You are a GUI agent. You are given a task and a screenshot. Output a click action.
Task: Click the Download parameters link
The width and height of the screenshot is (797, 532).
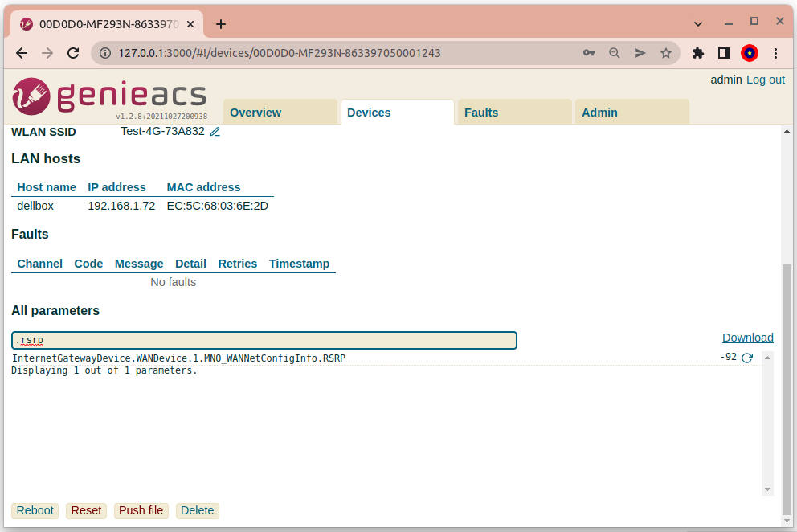point(747,337)
